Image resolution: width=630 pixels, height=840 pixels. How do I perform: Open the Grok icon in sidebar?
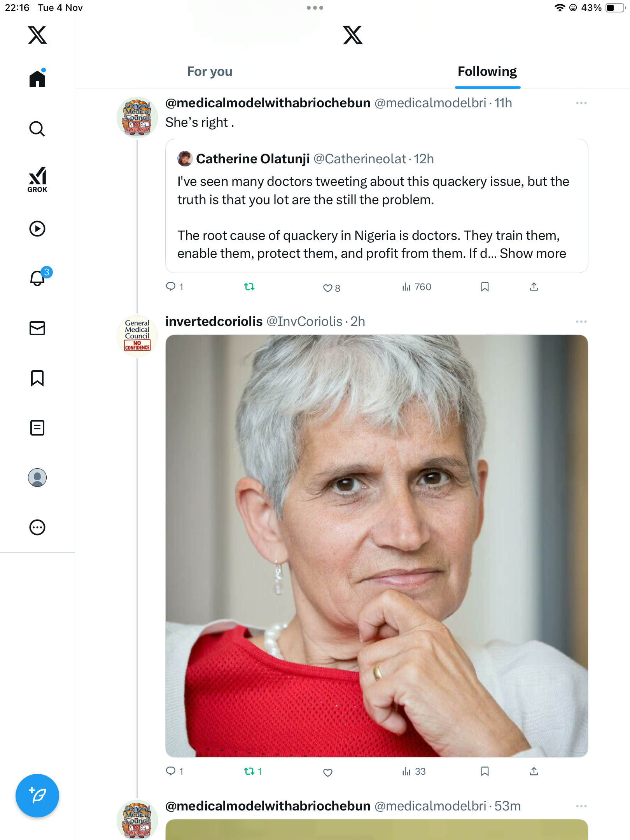(x=37, y=179)
